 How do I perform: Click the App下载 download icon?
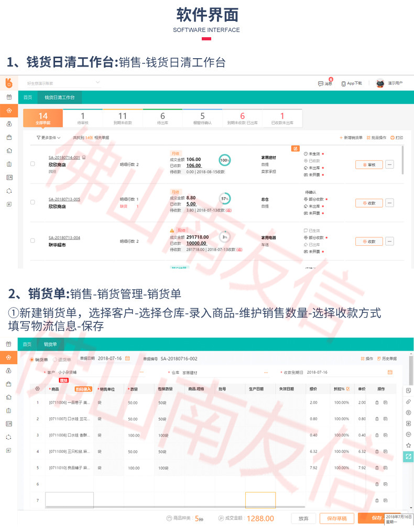tap(343, 83)
